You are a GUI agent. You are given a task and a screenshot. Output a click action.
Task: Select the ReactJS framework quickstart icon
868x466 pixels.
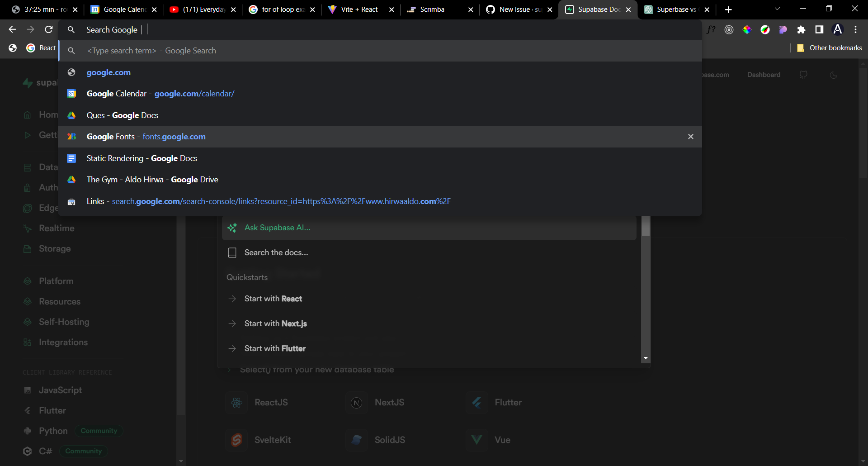236,402
